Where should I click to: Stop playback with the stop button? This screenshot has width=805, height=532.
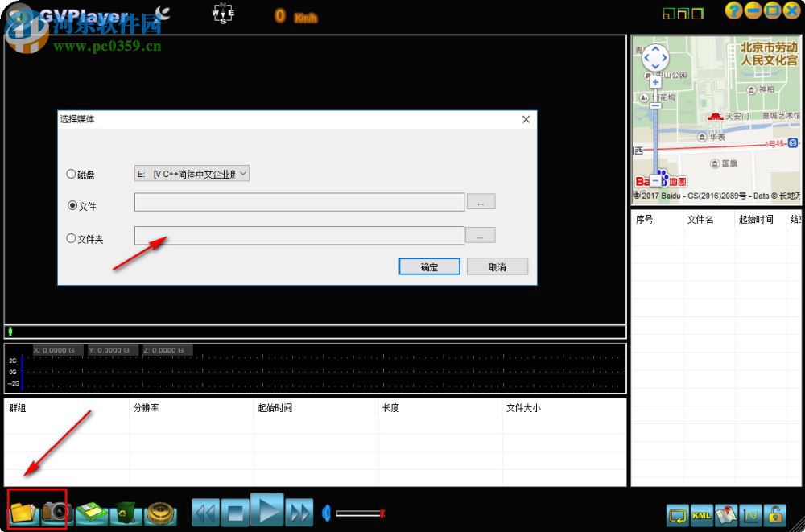pos(236,512)
